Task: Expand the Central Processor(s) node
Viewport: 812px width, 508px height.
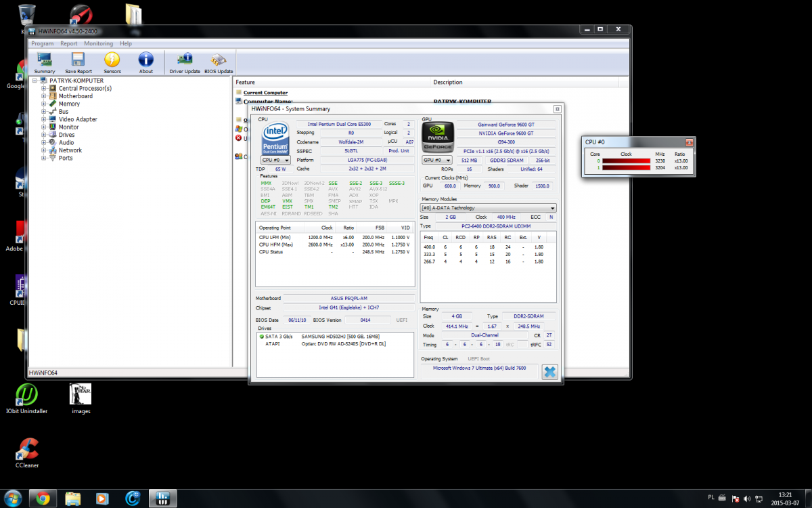Action: click(x=44, y=88)
